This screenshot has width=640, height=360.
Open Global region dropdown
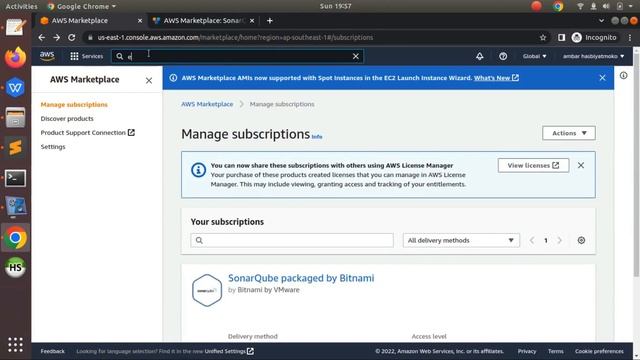pyautogui.click(x=534, y=56)
